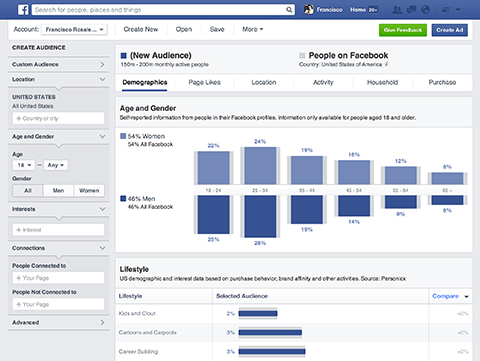Open the messages icon
The height and width of the screenshot is (361, 480).
pyautogui.click(x=411, y=10)
